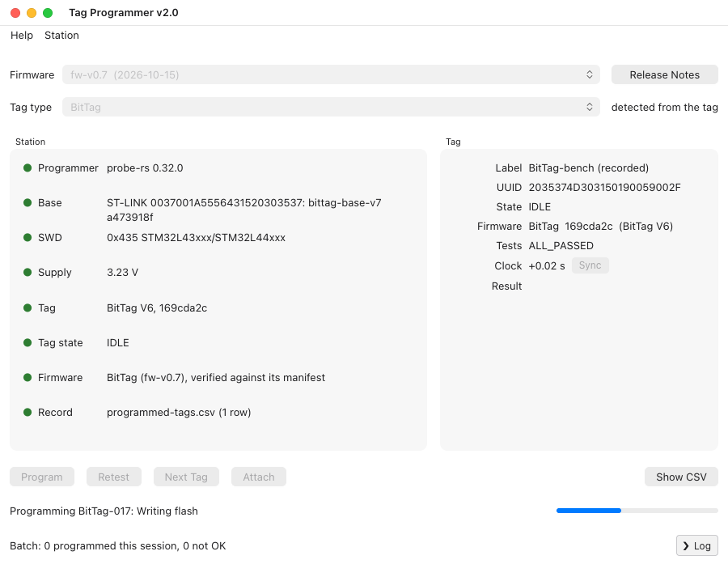Viewport: 728px width, 564px height.
Task: Click the Record status green dot
Action: (28, 412)
